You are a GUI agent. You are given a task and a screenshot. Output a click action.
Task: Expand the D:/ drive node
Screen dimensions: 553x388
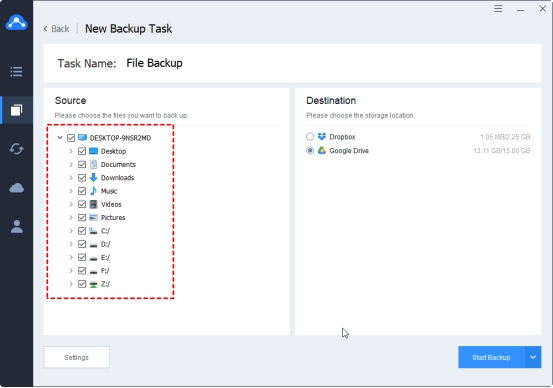pos(71,244)
